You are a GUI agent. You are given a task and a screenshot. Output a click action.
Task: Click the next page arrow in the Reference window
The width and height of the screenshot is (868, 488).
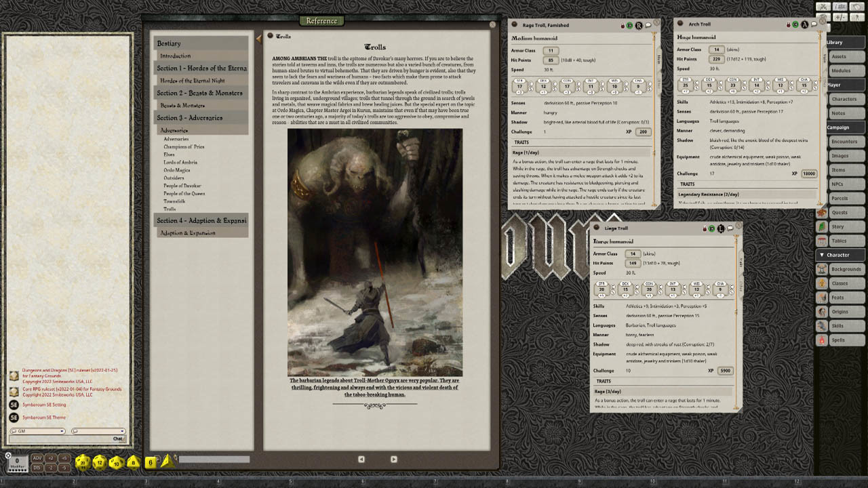click(393, 459)
